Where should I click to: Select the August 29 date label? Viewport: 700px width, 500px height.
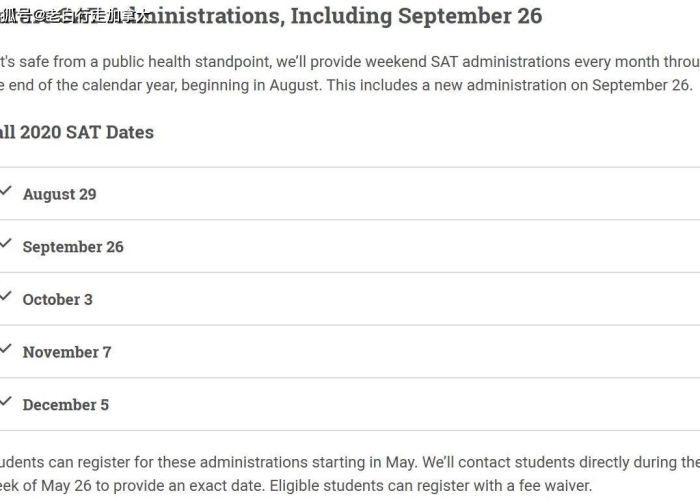click(59, 194)
